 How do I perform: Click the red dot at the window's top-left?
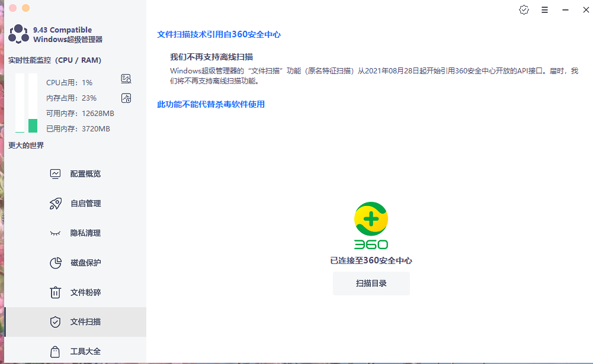click(13, 8)
